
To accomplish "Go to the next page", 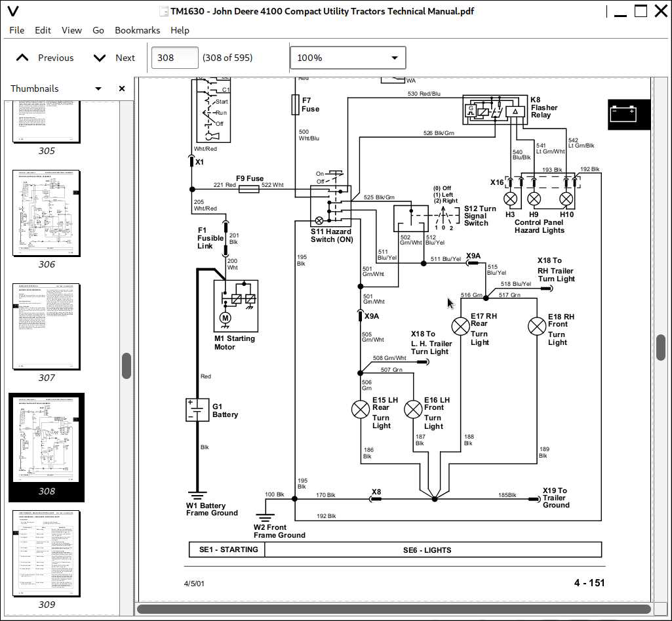I will [114, 58].
